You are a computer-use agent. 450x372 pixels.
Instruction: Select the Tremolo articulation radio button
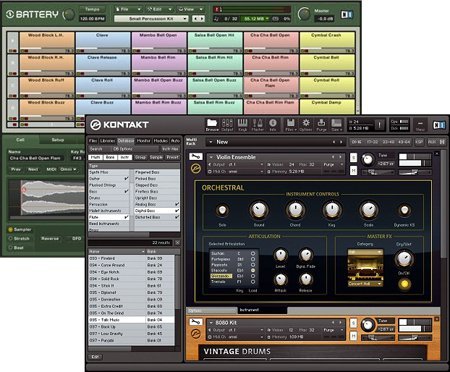[x=253, y=282]
